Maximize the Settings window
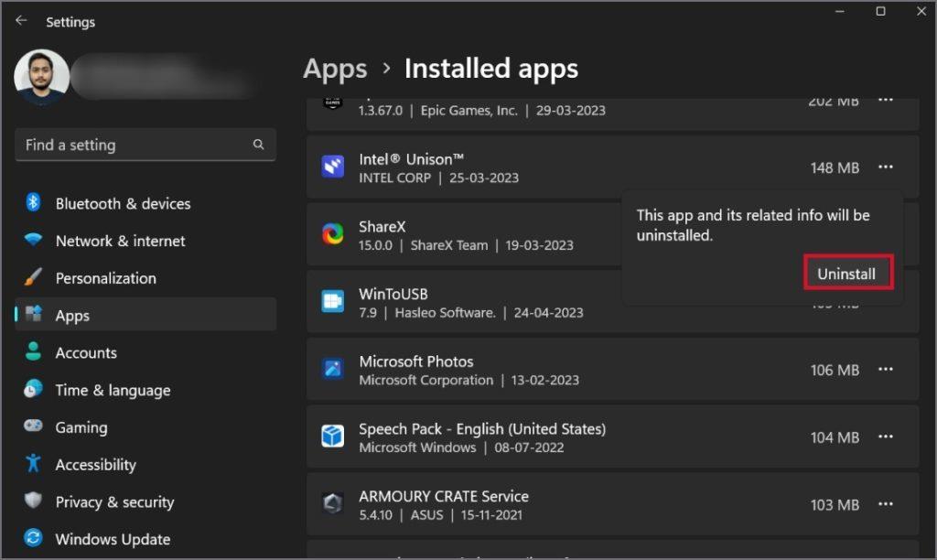 (880, 11)
